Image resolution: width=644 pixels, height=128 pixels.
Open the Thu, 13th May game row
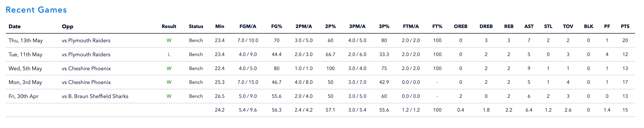320,40
